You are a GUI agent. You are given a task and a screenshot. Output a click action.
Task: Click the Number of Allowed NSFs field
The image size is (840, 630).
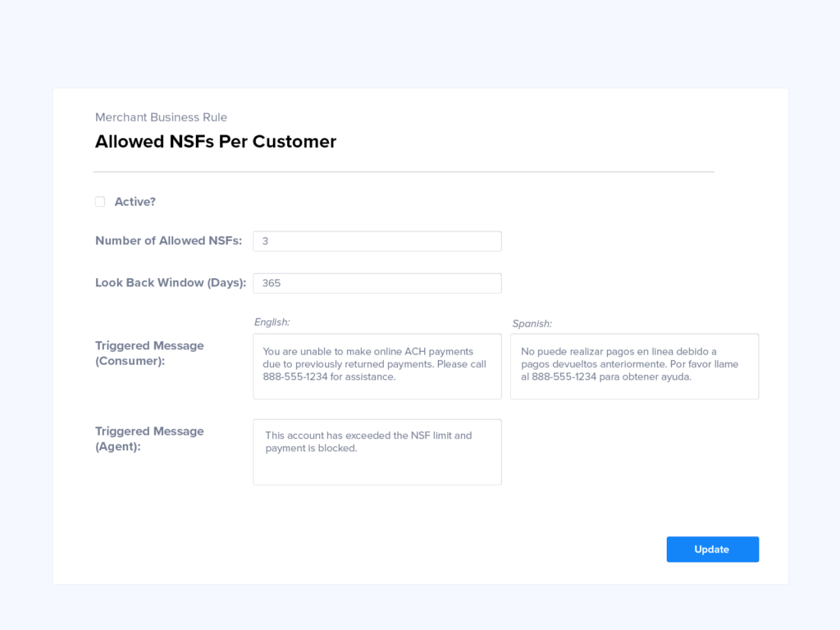tap(377, 241)
